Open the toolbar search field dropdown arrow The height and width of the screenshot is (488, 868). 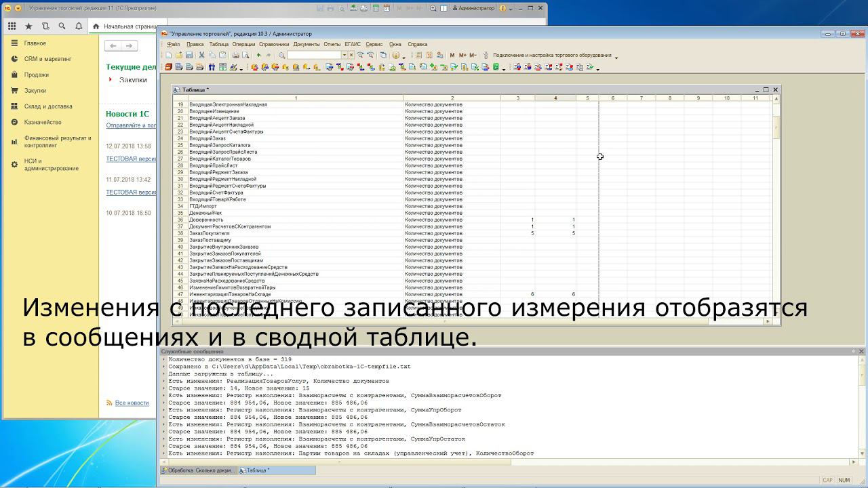click(344, 55)
